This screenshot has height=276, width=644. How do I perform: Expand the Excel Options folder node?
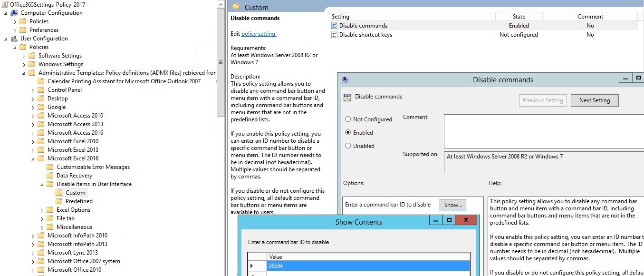pyautogui.click(x=42, y=210)
